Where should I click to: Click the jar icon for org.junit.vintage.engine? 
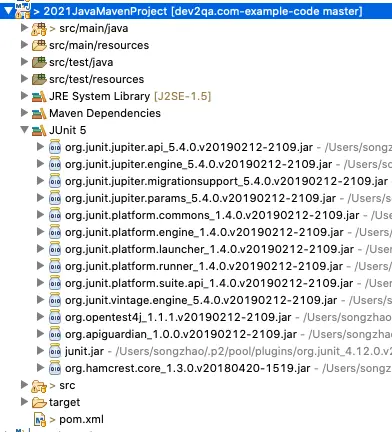click(x=55, y=300)
